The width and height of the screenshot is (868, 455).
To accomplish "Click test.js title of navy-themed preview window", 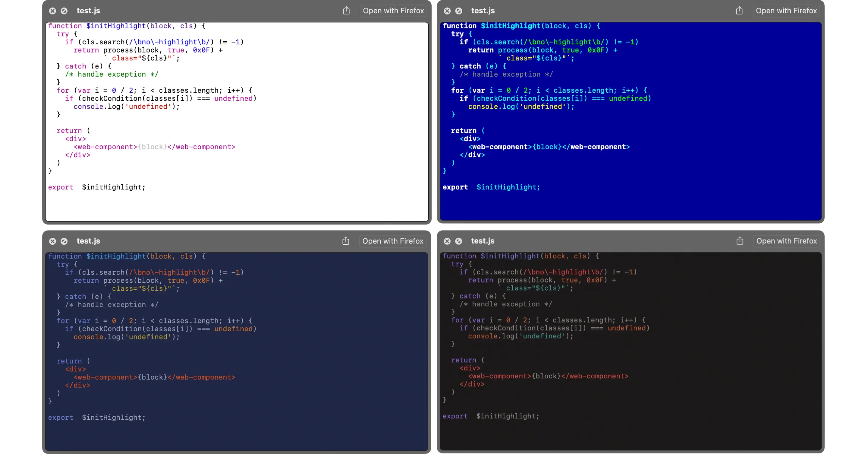I will click(x=88, y=241).
